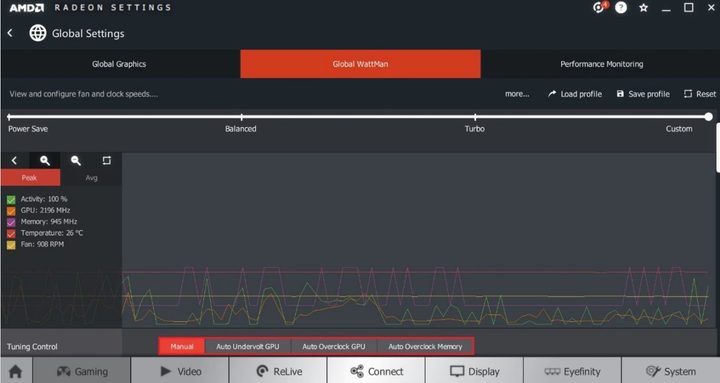
Task: Open the Display section
Action: coord(475,371)
